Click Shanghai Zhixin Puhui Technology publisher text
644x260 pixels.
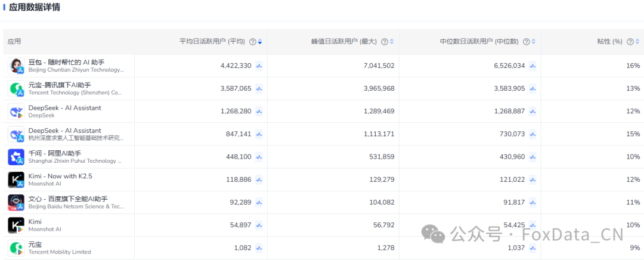[x=75, y=161]
